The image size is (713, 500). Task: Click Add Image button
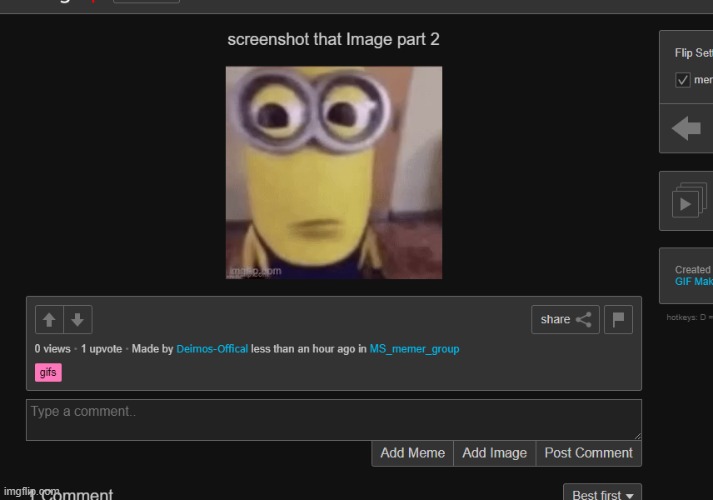[495, 453]
